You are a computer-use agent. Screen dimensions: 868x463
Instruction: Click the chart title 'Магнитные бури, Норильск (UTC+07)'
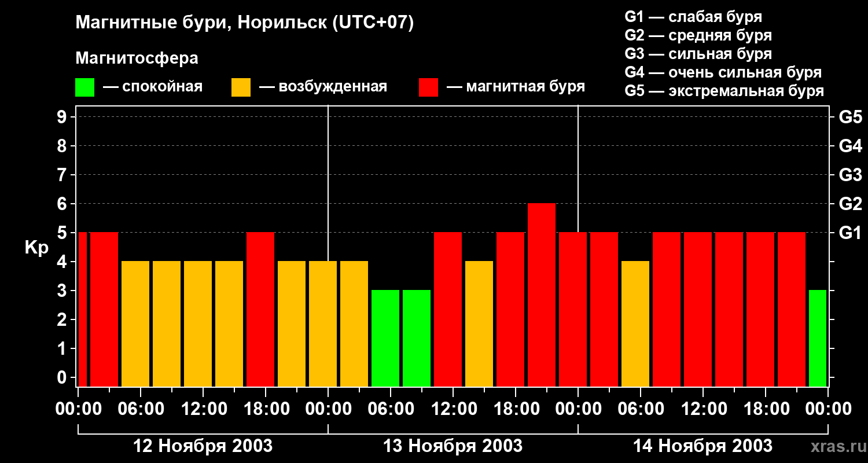[245, 23]
